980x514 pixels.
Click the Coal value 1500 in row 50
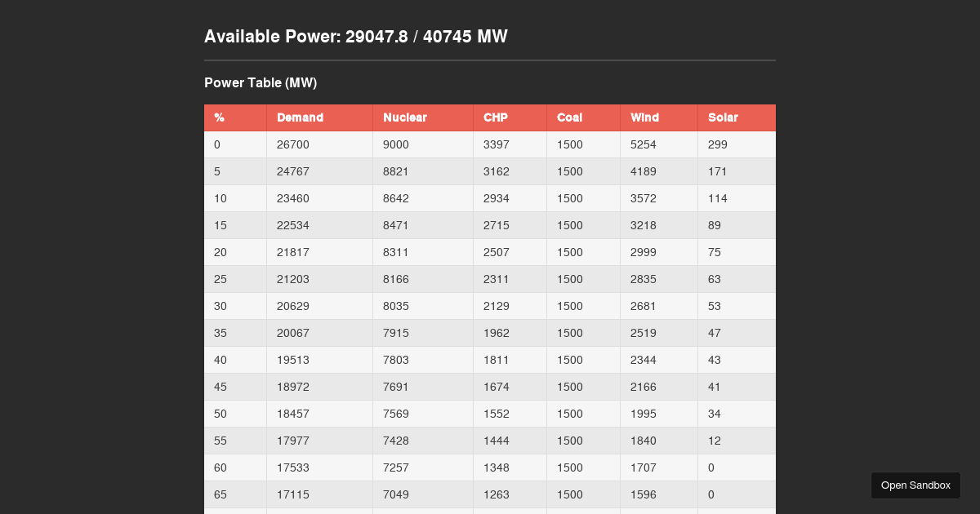point(569,414)
